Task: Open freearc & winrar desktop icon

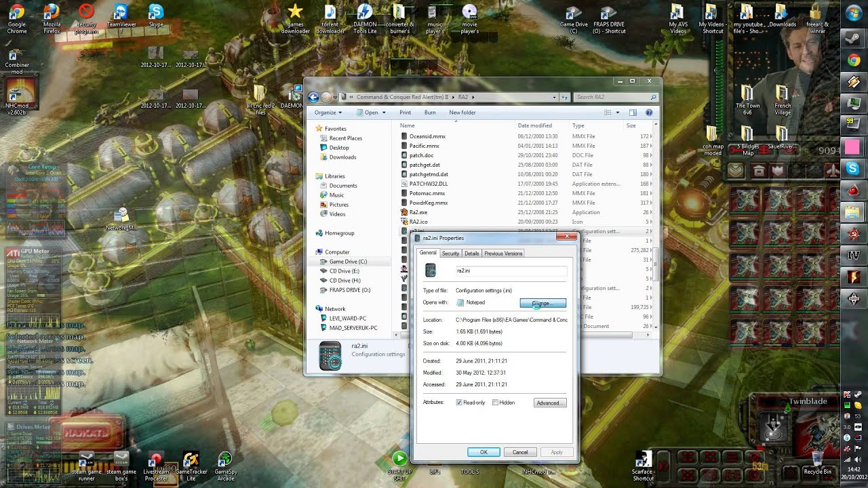Action: (816, 18)
